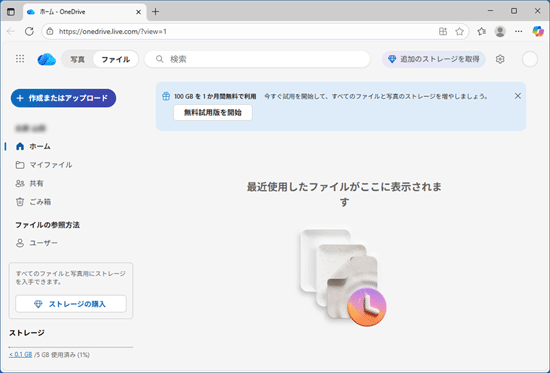Close the ホーム - OneDrive tab
Viewport: 550px width, 373px height.
coord(139,12)
